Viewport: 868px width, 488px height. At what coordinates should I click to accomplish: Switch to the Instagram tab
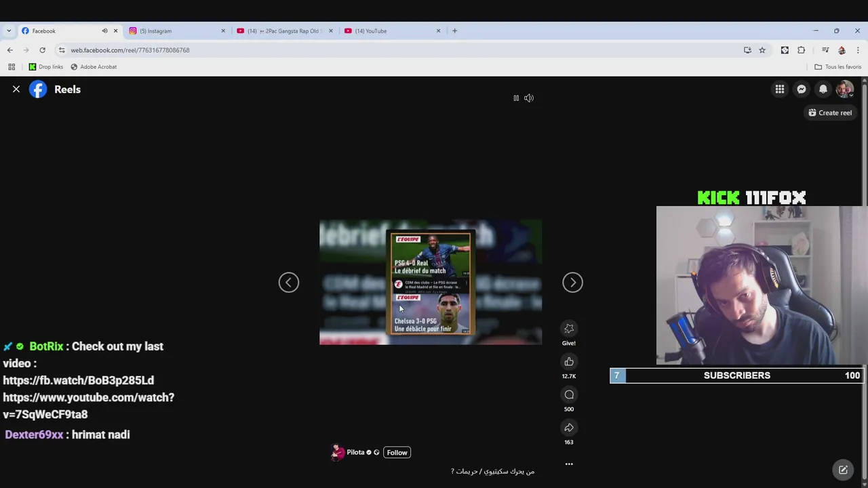pyautogui.click(x=176, y=31)
